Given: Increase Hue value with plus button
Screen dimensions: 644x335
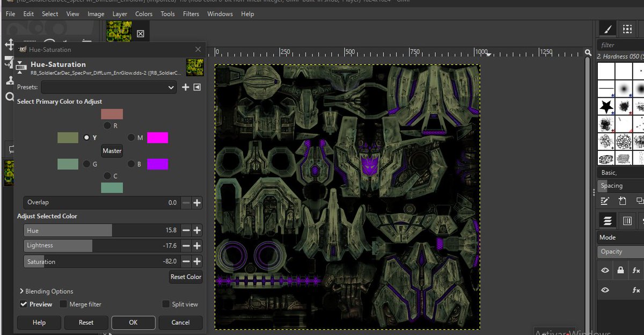Looking at the screenshot, I should click(x=197, y=230).
